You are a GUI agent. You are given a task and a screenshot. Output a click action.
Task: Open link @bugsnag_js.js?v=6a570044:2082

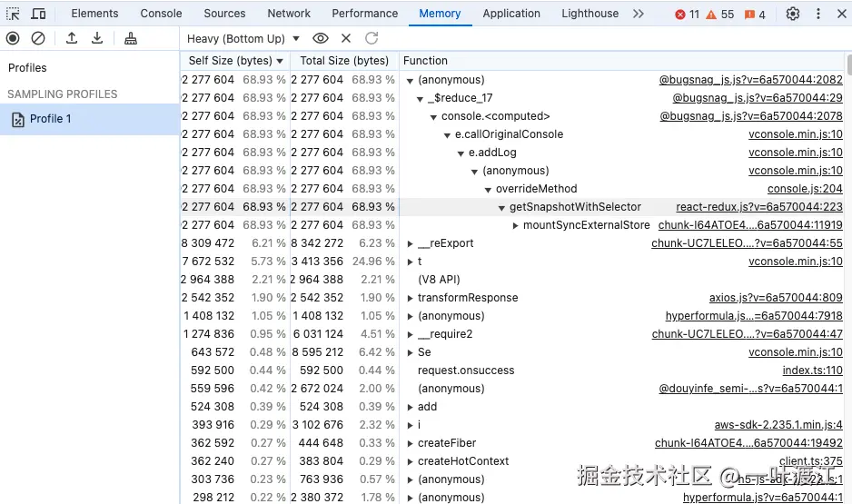point(750,80)
